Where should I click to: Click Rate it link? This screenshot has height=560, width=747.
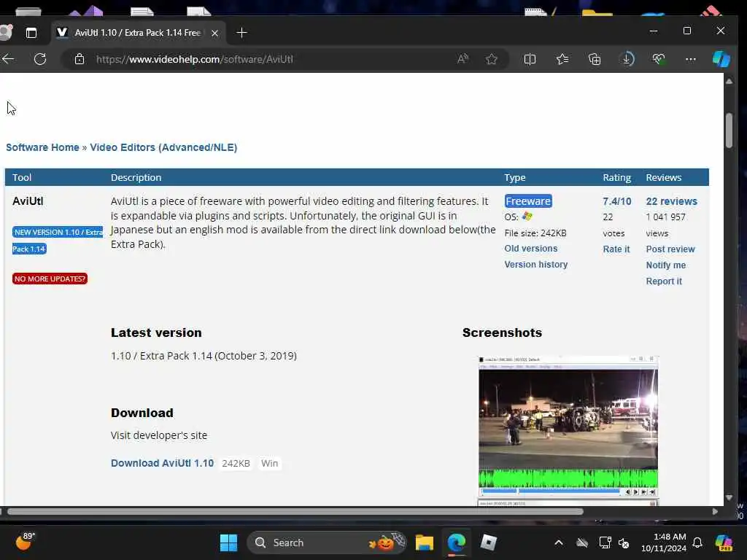click(x=616, y=249)
